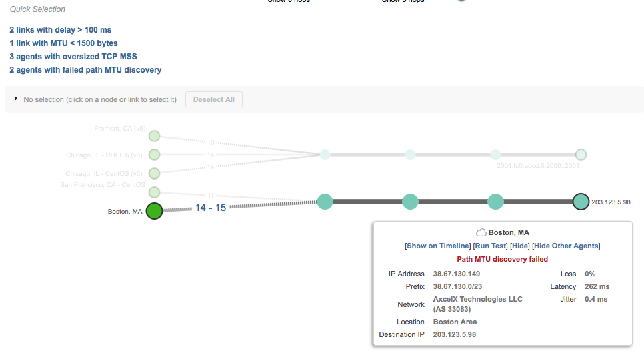Expand the No selection disclosure triangle

tap(15, 99)
